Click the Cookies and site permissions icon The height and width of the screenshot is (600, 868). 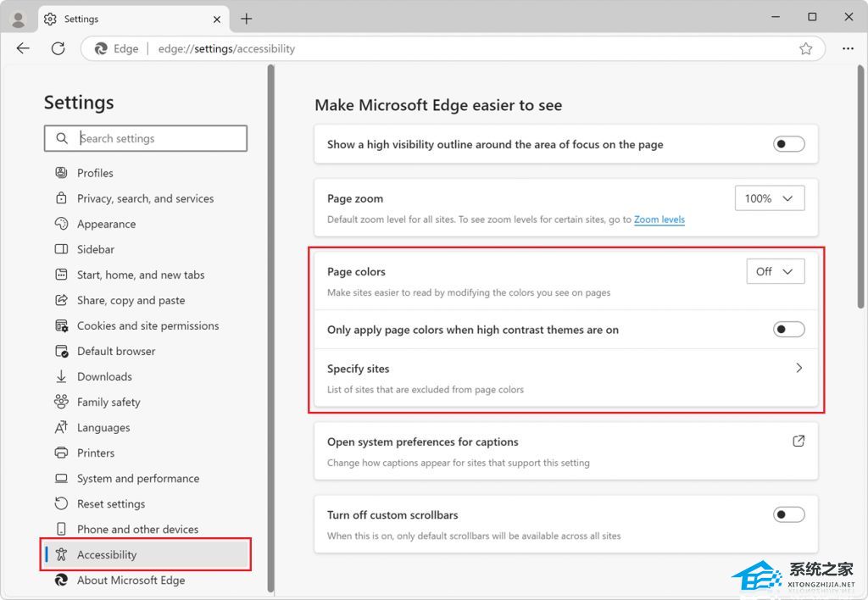click(61, 325)
